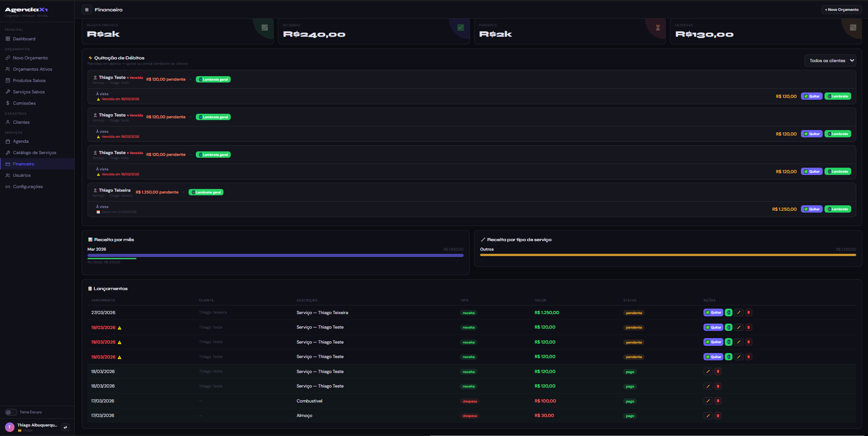868x436 pixels.
Task: Click the trash icon in the 27/03/2026 row
Action: 749,313
